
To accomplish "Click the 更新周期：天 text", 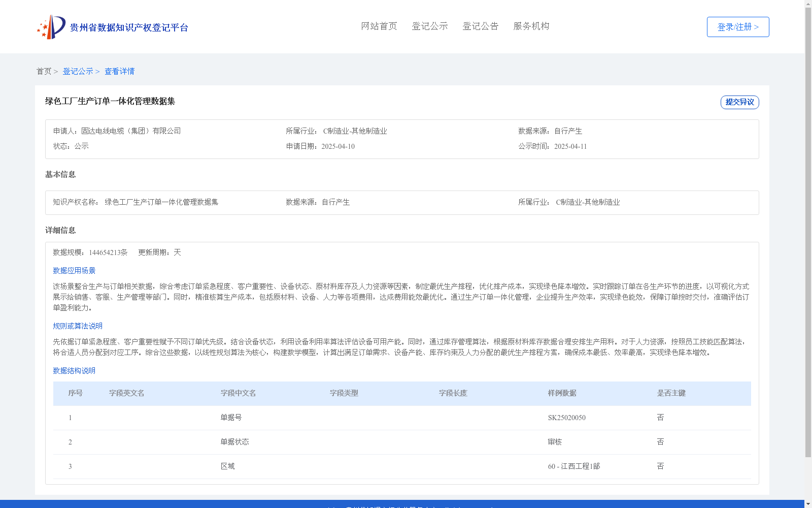I will tap(159, 252).
